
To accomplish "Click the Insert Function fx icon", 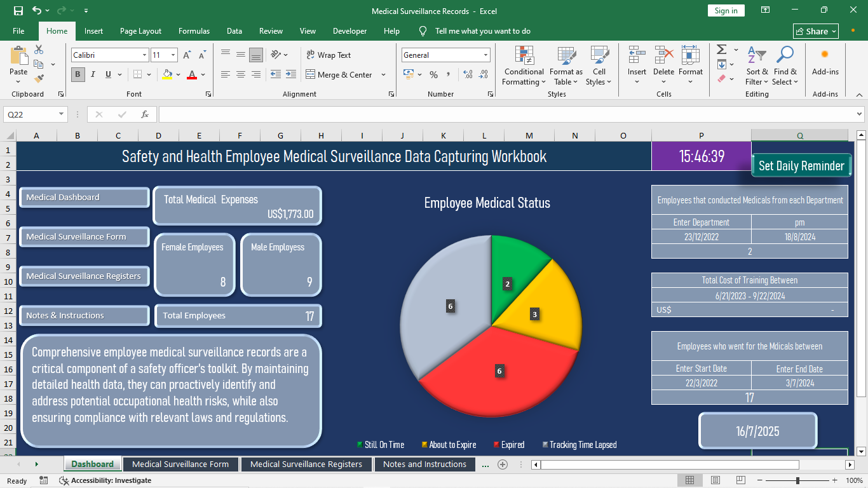I will tap(145, 114).
